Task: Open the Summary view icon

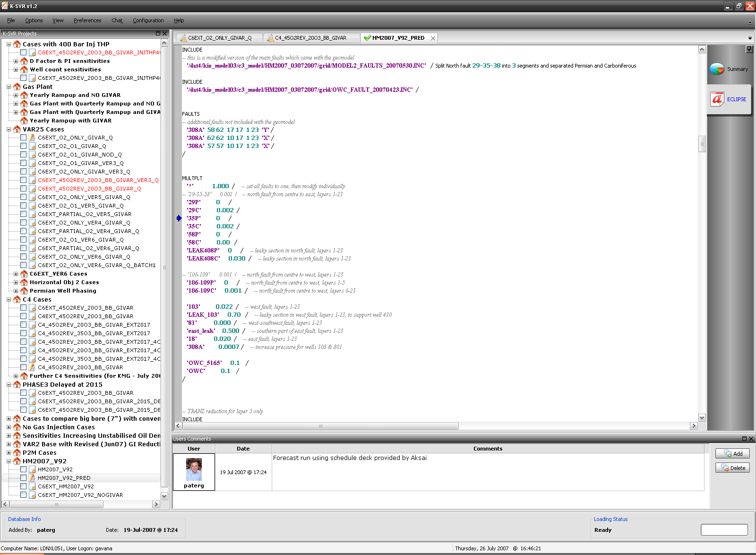Action: [717, 69]
